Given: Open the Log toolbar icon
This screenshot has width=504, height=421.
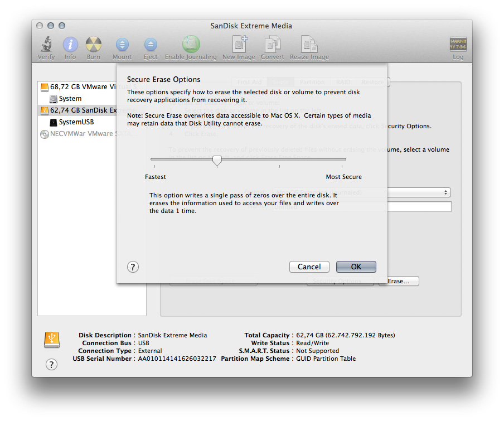Looking at the screenshot, I should coord(458,44).
